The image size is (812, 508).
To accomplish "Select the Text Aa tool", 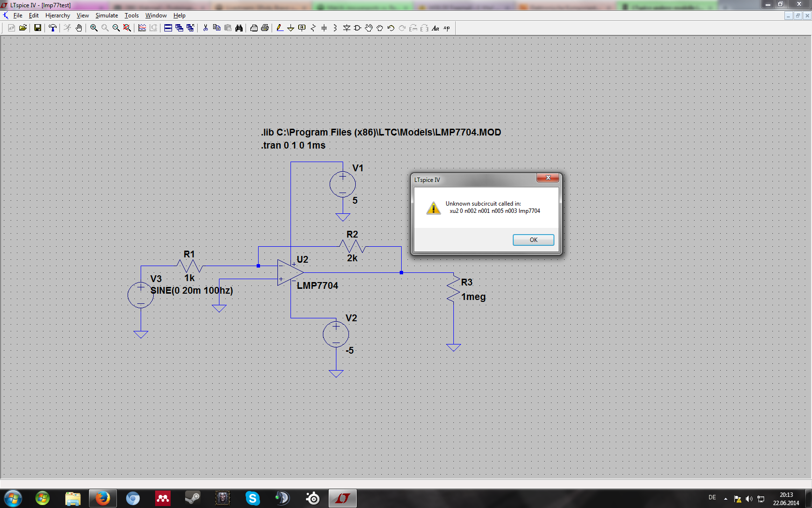I will coord(435,28).
